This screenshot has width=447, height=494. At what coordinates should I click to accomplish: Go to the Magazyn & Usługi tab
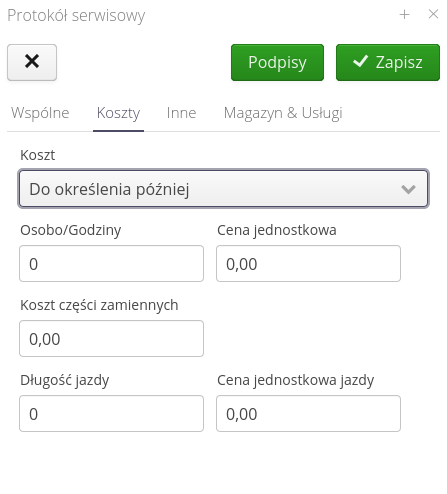[x=283, y=113]
